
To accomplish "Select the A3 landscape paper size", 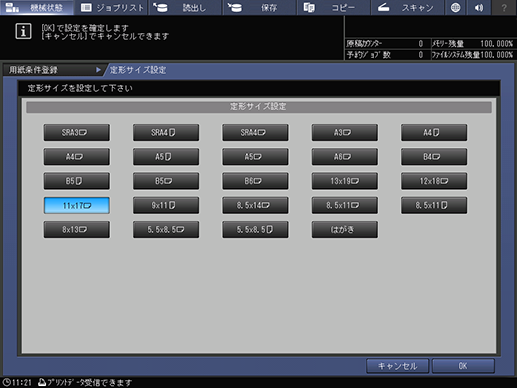I will (x=345, y=132).
